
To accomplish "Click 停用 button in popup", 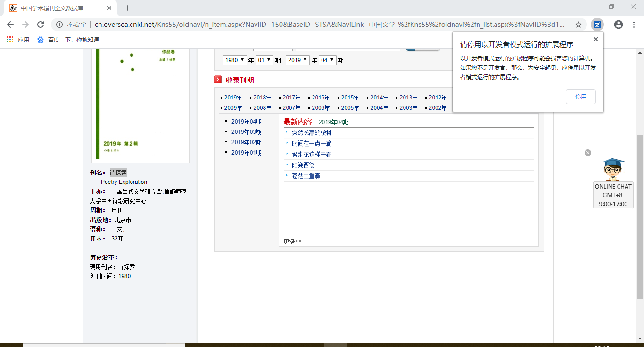I will [x=581, y=97].
